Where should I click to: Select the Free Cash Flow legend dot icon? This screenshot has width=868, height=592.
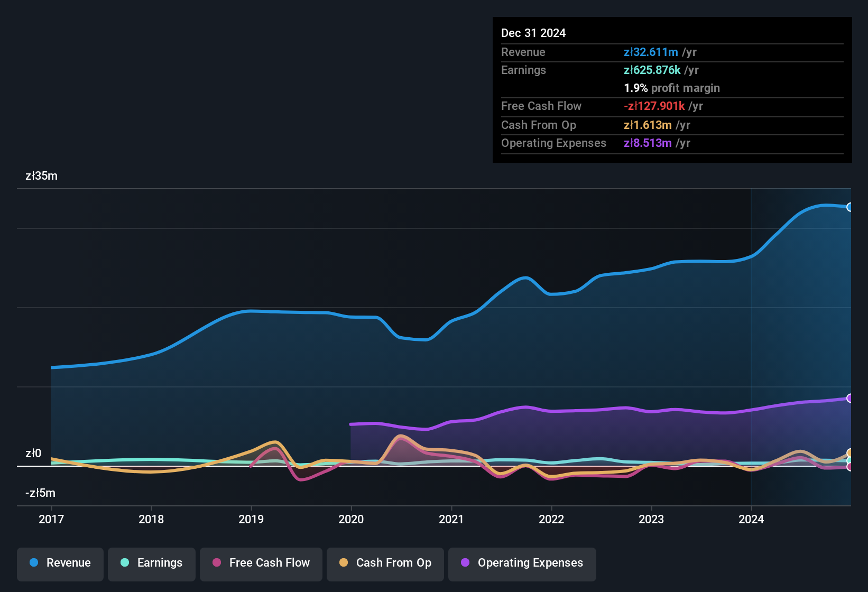[216, 563]
